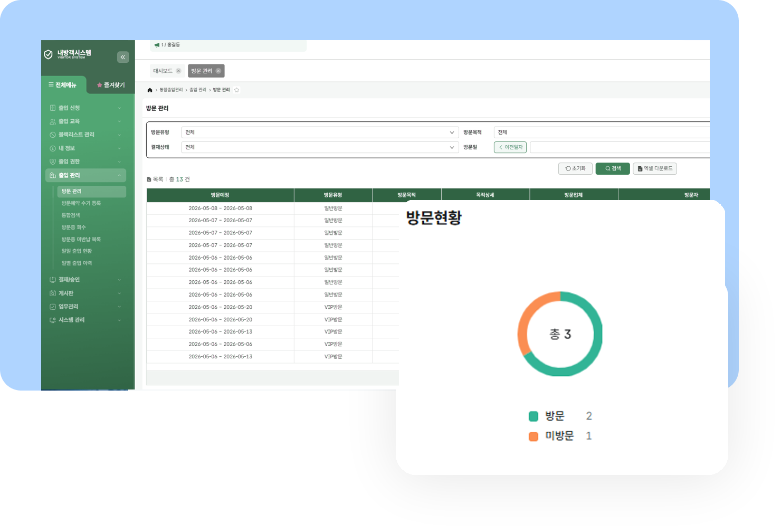This screenshot has height=532, width=781.
Task: Open 방문예약 수기 등록 in the sidebar
Action: 81,203
